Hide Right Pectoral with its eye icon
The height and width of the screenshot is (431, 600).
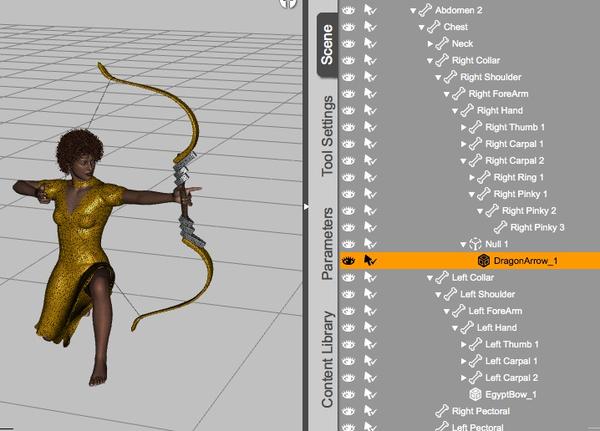click(348, 411)
